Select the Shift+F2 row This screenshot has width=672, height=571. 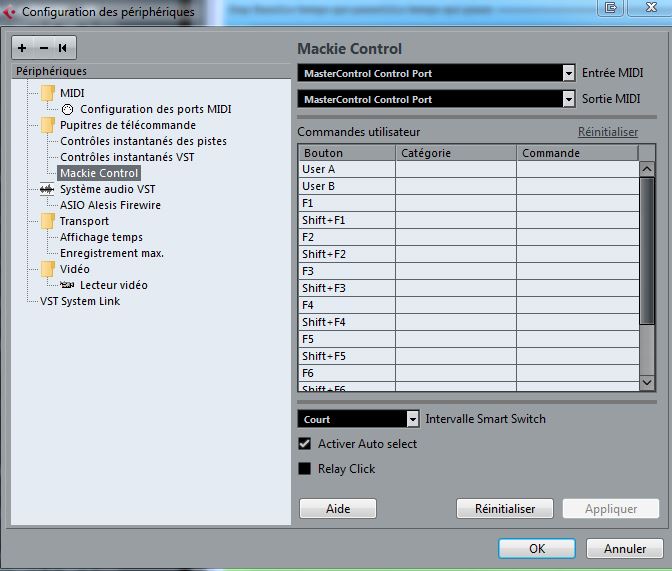468,254
